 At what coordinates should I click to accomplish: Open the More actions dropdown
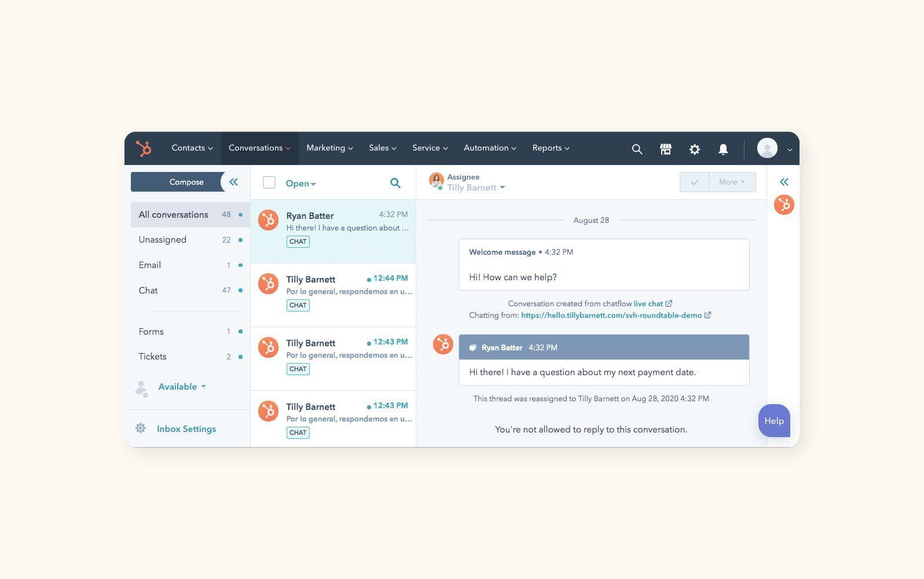coord(732,182)
